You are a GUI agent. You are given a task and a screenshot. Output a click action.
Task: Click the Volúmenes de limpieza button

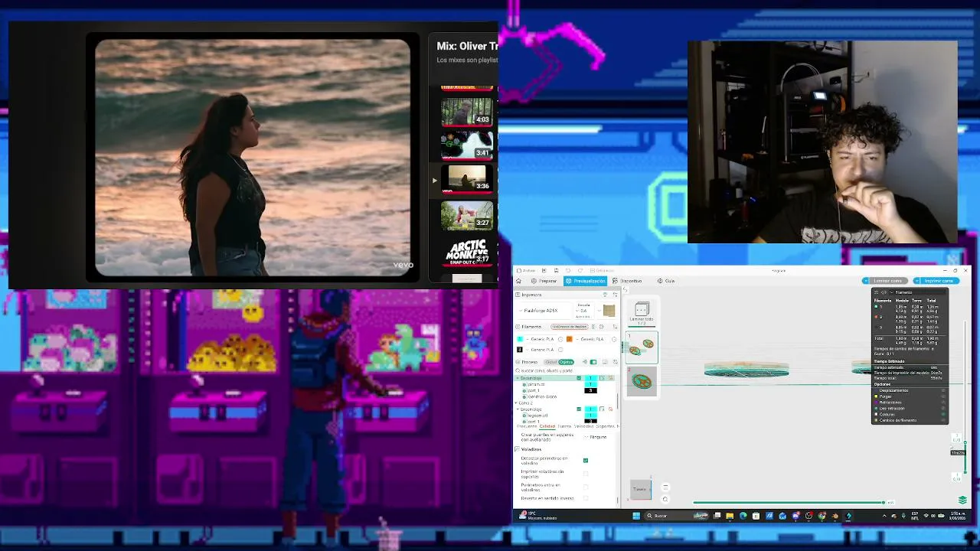tap(570, 327)
